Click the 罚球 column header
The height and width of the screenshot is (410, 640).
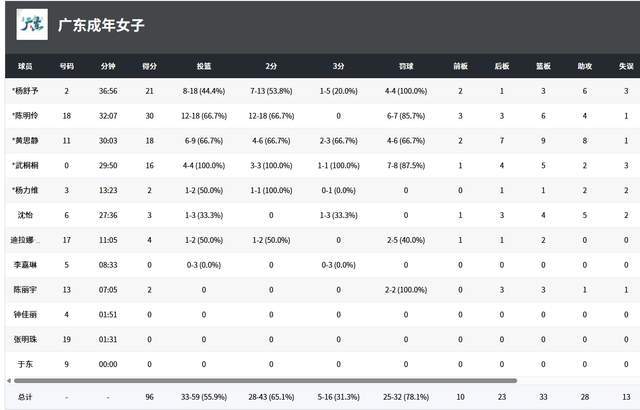pyautogui.click(x=405, y=66)
